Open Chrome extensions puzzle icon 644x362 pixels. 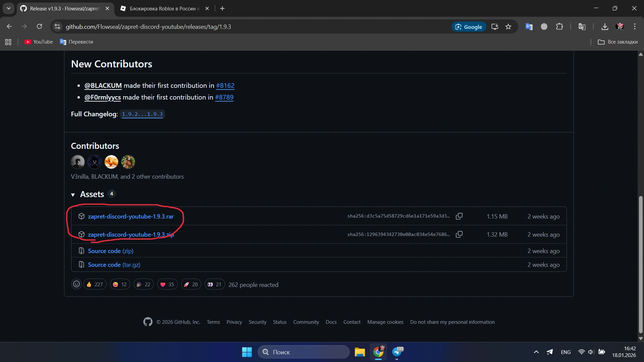click(x=559, y=27)
